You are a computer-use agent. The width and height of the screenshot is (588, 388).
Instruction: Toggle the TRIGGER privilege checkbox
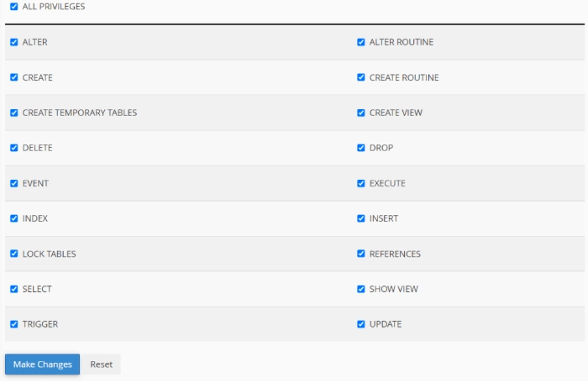(x=13, y=324)
